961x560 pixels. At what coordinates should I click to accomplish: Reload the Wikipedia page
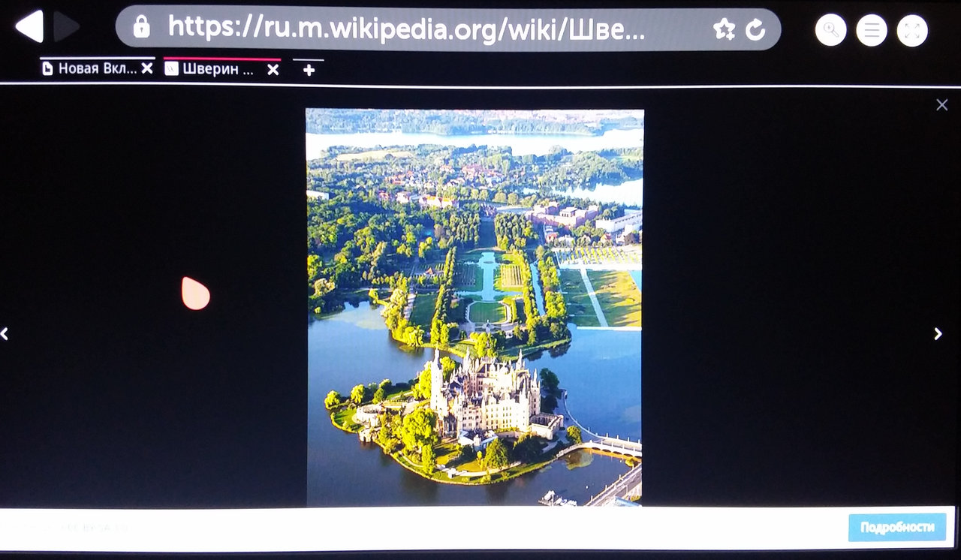coord(755,29)
